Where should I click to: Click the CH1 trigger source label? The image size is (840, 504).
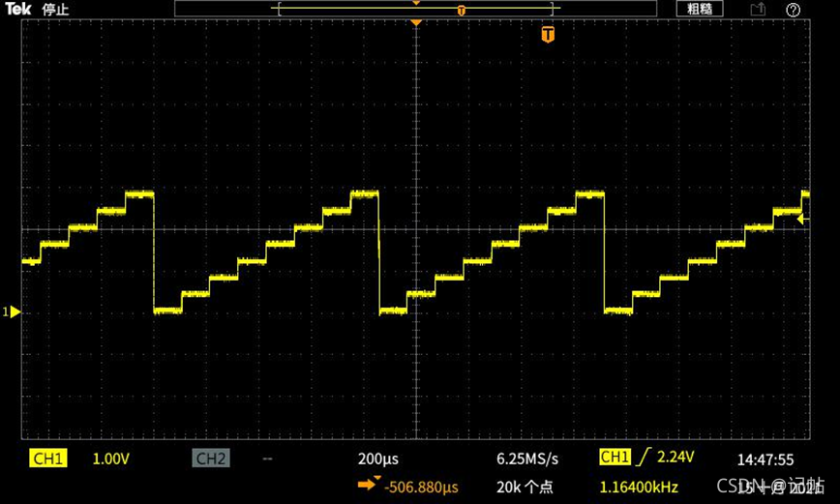[615, 457]
